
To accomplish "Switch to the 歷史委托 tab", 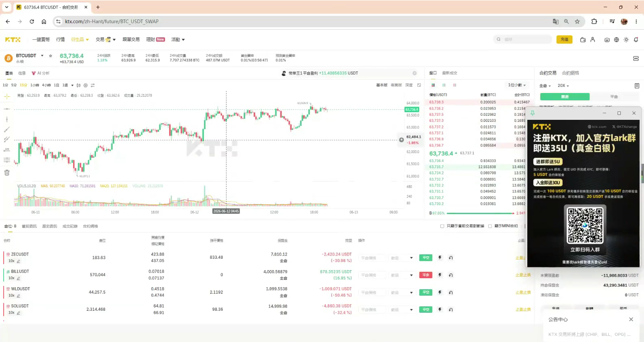I will pos(50,226).
